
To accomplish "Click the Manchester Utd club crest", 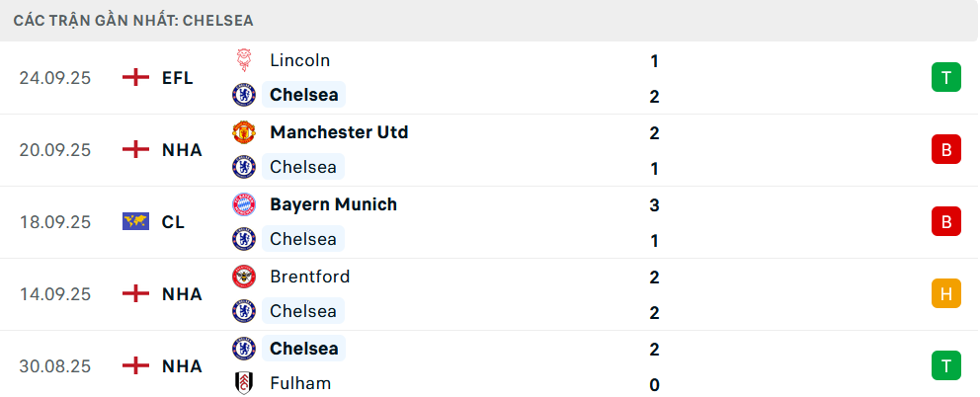I will pyautogui.click(x=243, y=132).
